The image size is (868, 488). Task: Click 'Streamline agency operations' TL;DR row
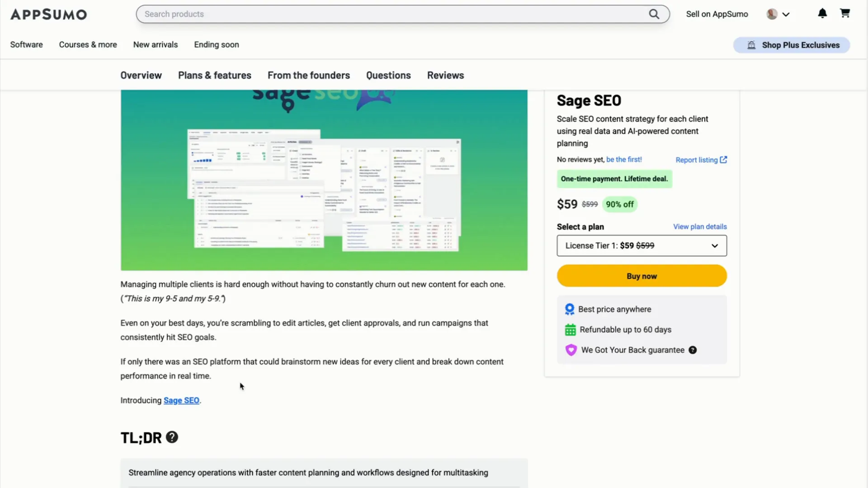324,473
